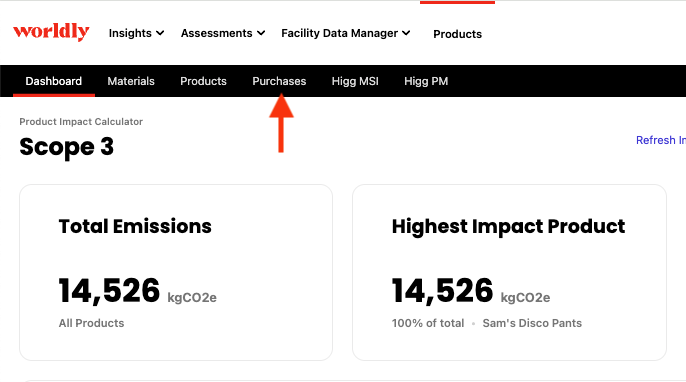This screenshot has width=686, height=382.
Task: Open the Higg MSI tab
Action: [355, 81]
